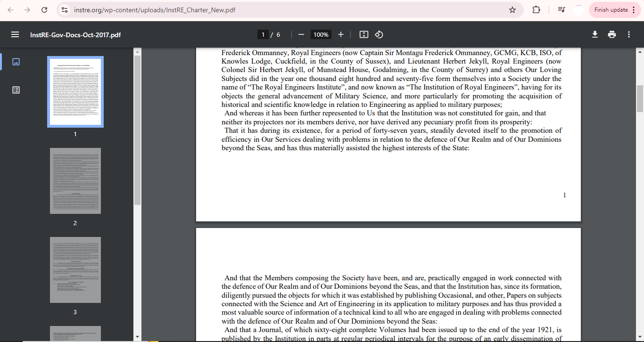
Task: Open the browser extensions puzzle icon
Action: [x=536, y=10]
